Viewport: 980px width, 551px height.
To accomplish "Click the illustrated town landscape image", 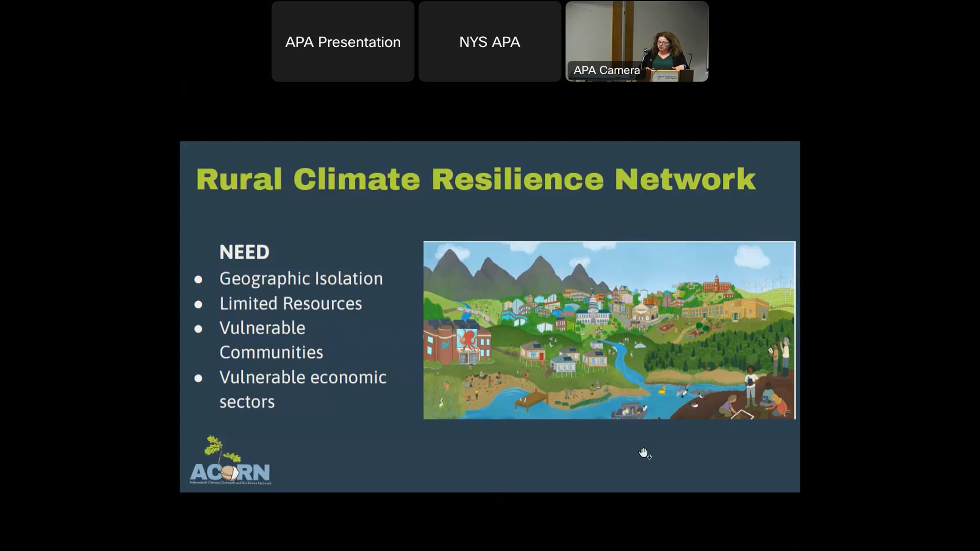I will point(609,330).
